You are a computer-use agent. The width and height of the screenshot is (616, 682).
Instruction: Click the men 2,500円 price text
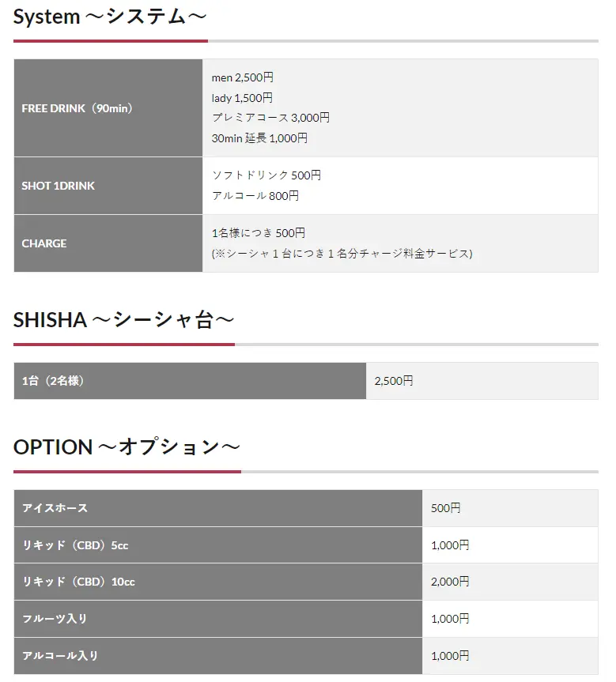click(243, 77)
